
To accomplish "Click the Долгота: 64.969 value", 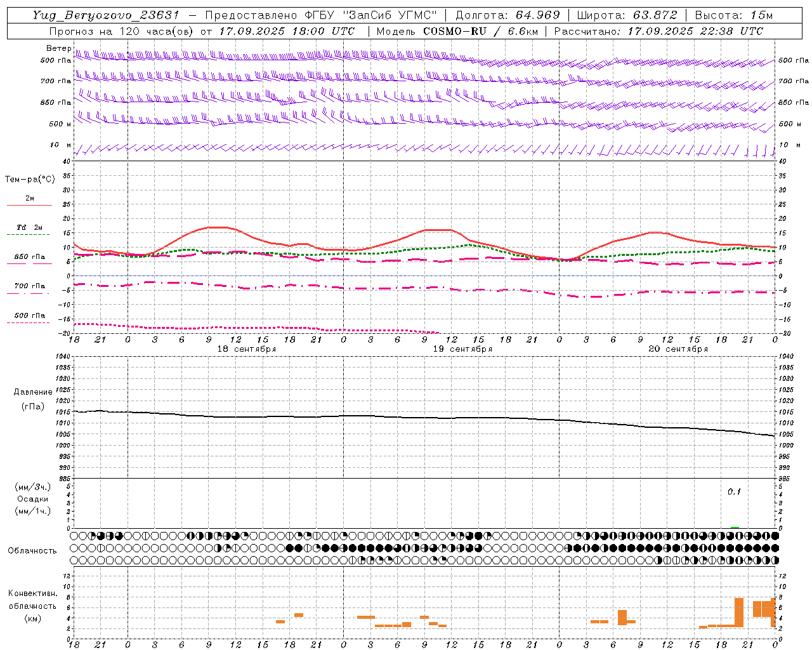I will 508,15.
